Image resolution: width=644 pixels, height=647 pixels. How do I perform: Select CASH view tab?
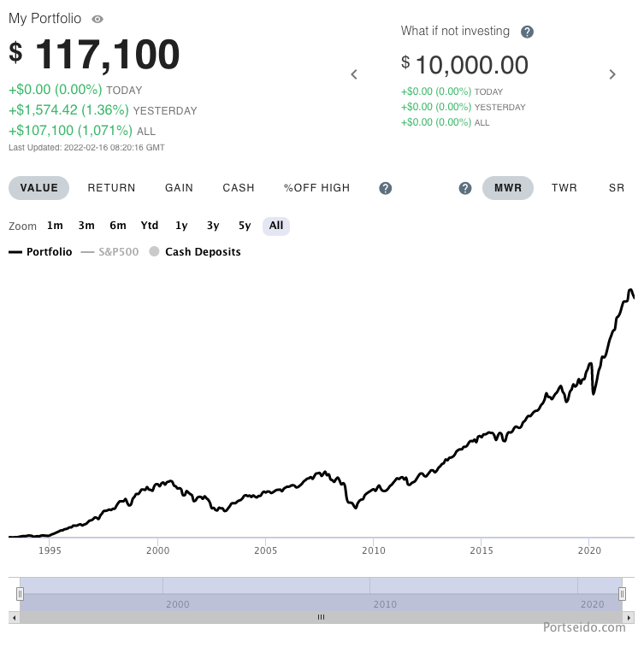point(239,188)
